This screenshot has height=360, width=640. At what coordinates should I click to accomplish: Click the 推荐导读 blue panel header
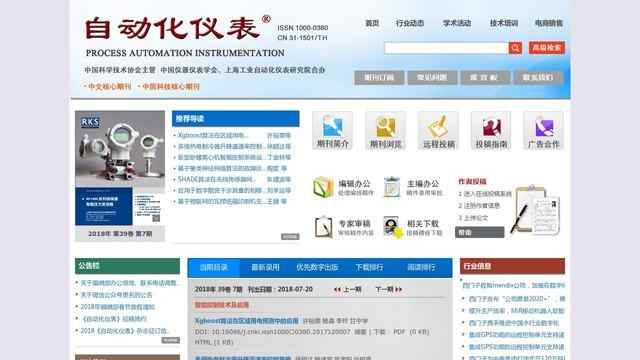236,119
